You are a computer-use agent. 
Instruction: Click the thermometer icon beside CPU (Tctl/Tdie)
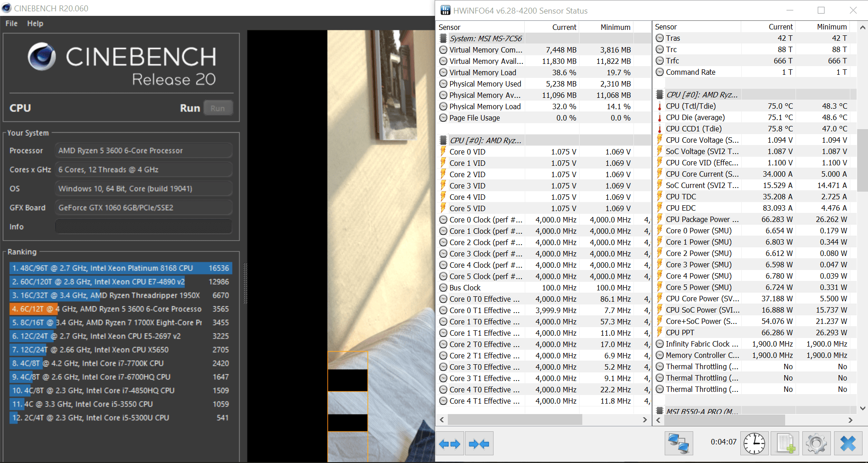[660, 106]
